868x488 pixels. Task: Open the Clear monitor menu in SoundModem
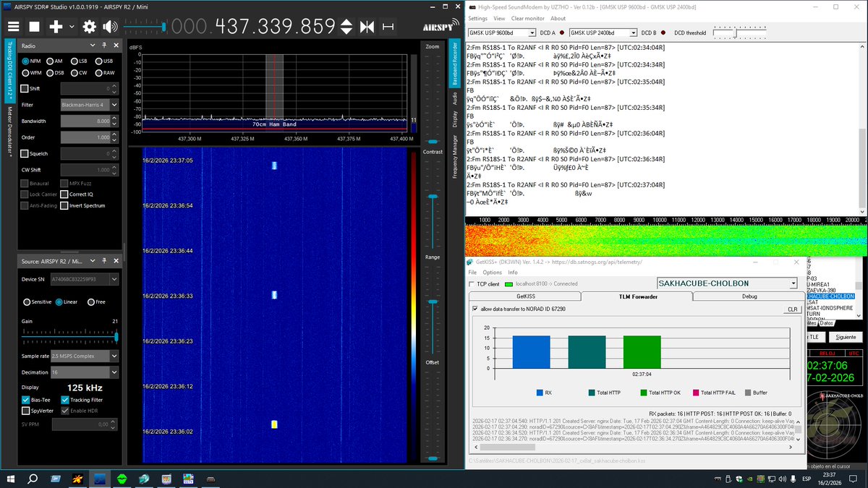pos(527,18)
